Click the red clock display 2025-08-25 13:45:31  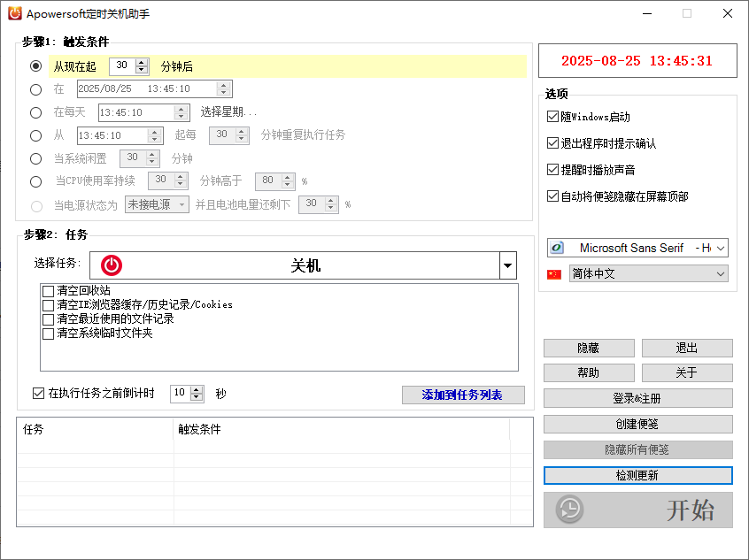tap(637, 61)
